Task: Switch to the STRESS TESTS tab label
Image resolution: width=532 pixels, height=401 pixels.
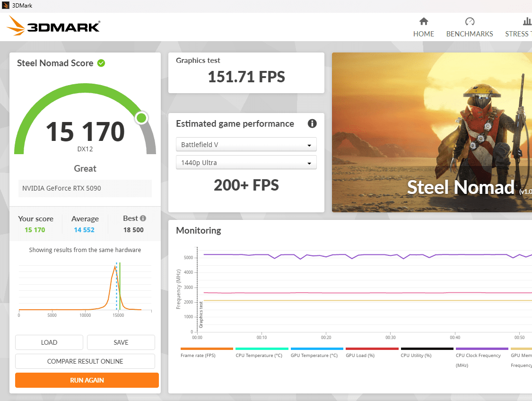Action: 518,34
